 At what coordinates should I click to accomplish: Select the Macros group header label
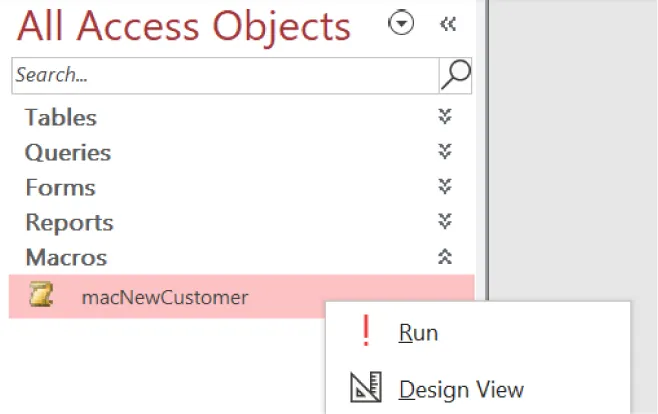click(66, 258)
